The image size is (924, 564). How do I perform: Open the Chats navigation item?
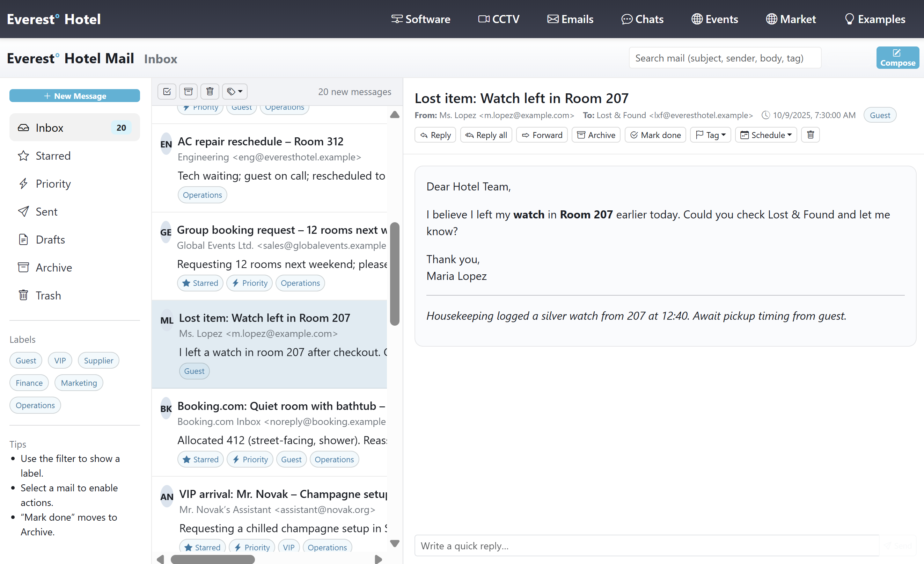[x=642, y=19]
